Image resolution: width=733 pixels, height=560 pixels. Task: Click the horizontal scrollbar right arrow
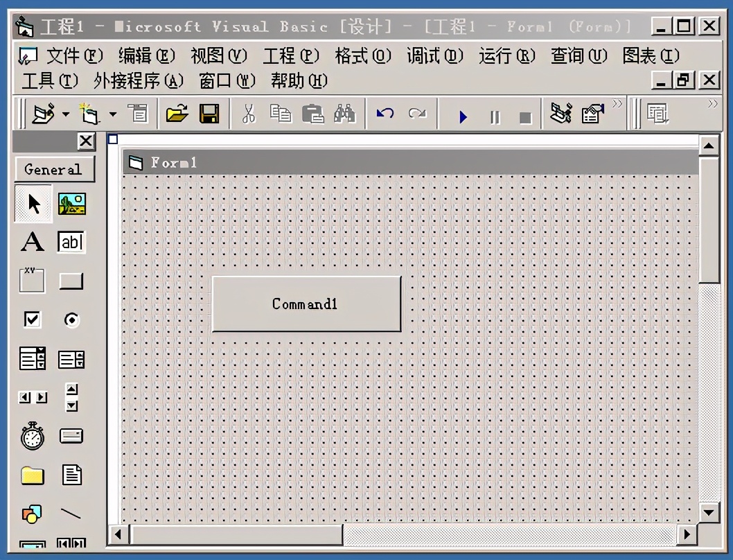click(687, 534)
